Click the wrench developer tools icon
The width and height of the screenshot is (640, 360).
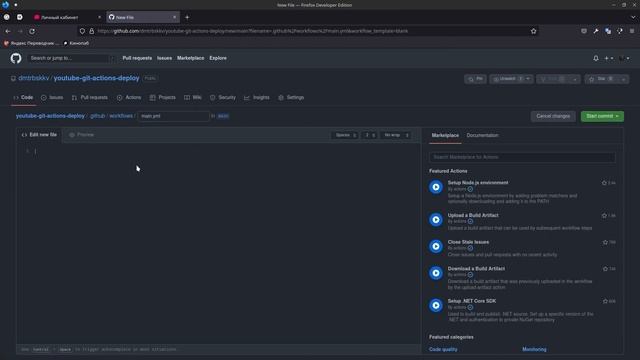[596, 31]
